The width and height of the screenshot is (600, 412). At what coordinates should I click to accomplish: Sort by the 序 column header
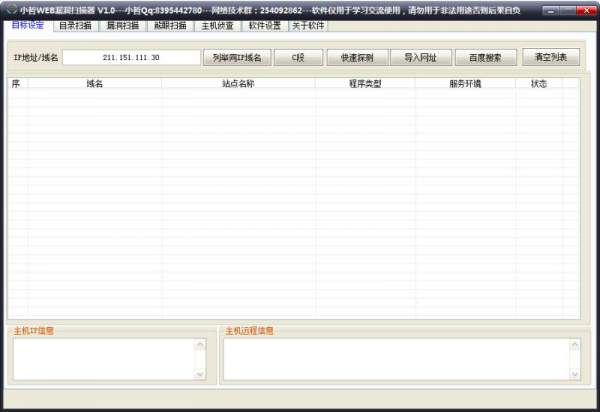click(x=17, y=83)
